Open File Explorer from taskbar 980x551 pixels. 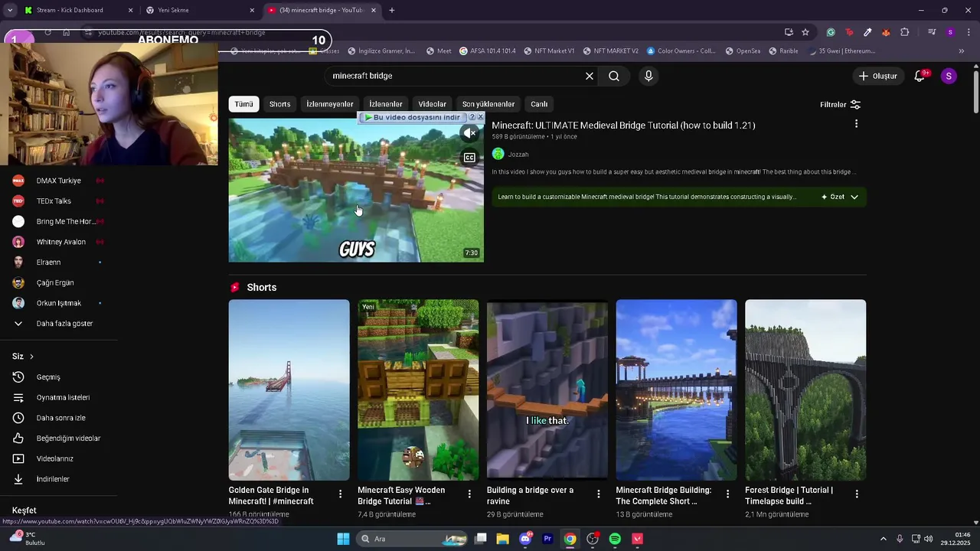(x=503, y=539)
